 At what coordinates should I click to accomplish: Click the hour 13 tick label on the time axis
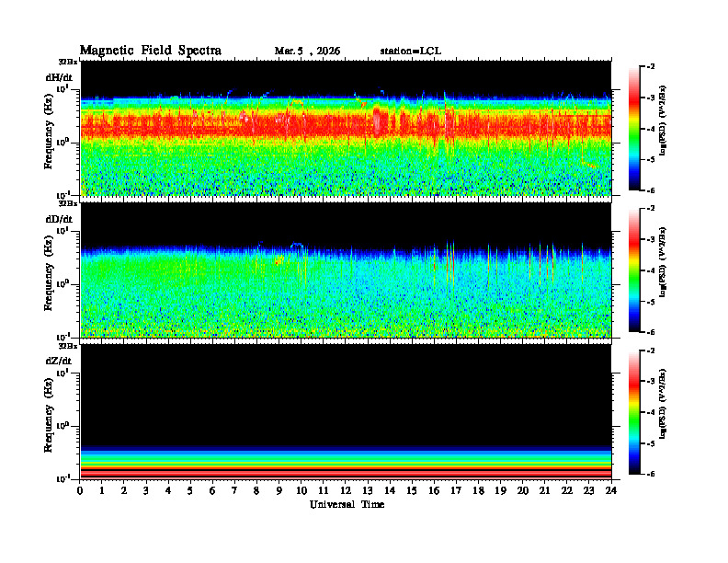point(368,490)
